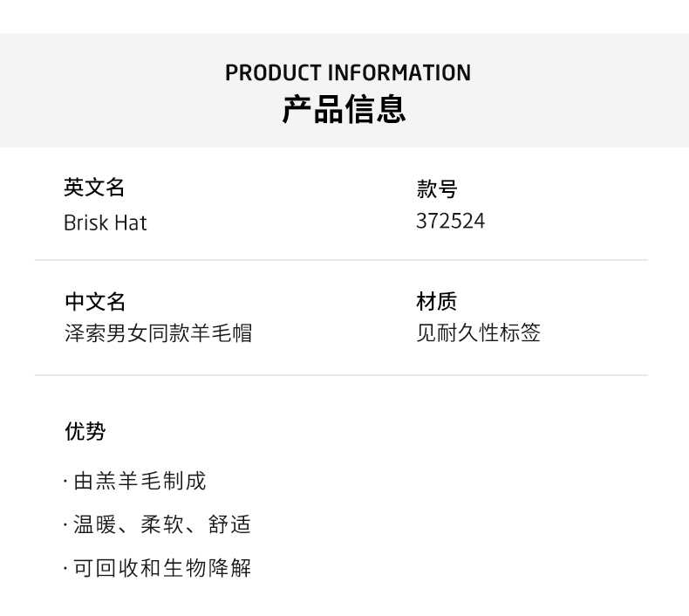Click the Chinese name 泽索男女同款羊毛帽
689x616 pixels.
coord(158,332)
